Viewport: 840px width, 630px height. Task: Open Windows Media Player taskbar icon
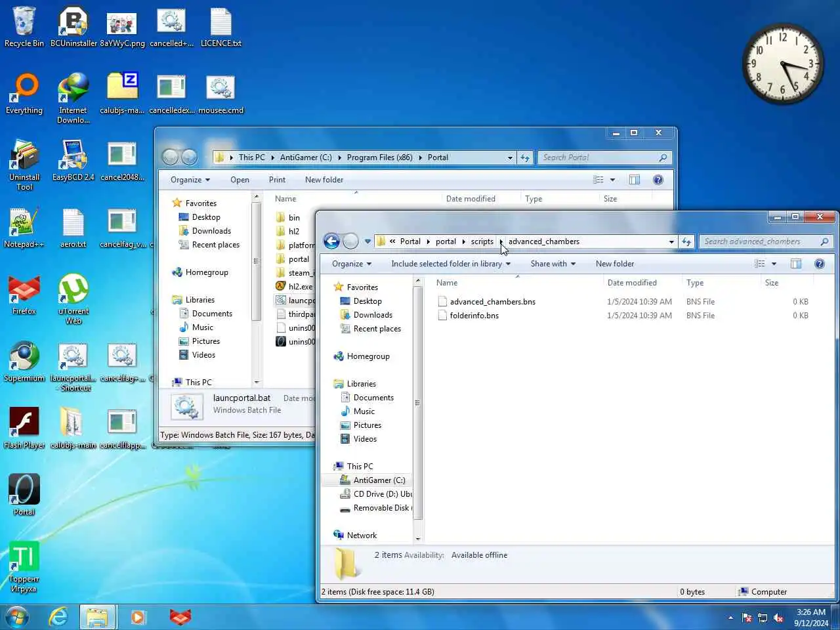click(x=138, y=617)
